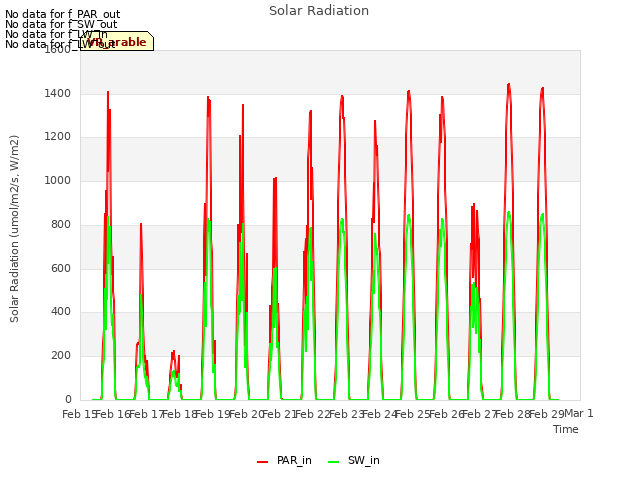Click the 1000 y-axis tick label
640x480 pixels.
pos(58,180)
